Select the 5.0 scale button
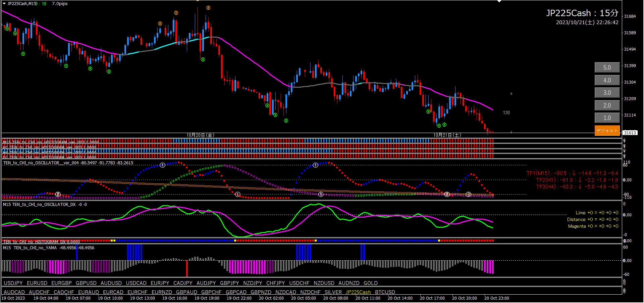This screenshot has height=303, width=644. pos(607,68)
